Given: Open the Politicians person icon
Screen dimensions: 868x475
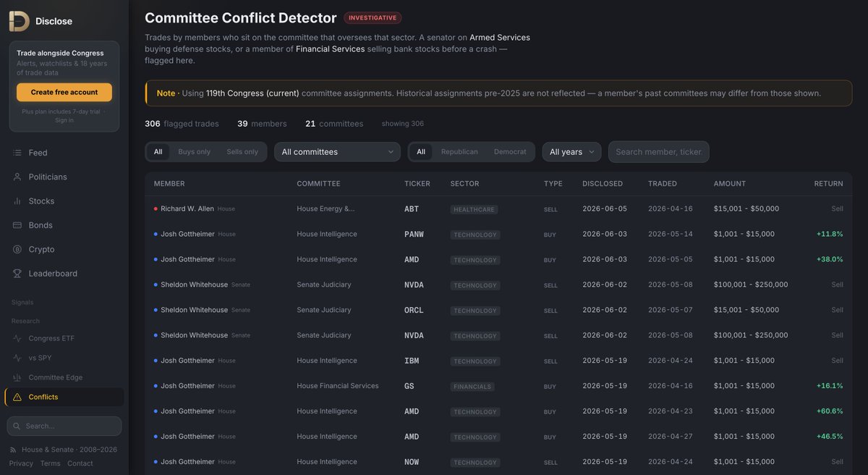Looking at the screenshot, I should [x=17, y=177].
